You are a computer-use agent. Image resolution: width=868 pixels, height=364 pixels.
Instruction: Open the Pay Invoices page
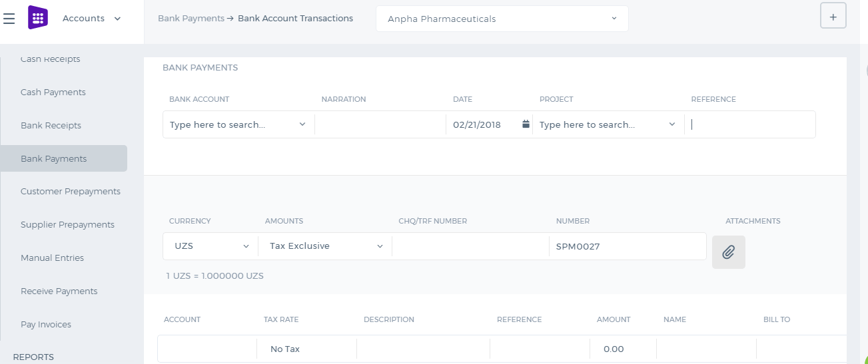pyautogui.click(x=46, y=325)
